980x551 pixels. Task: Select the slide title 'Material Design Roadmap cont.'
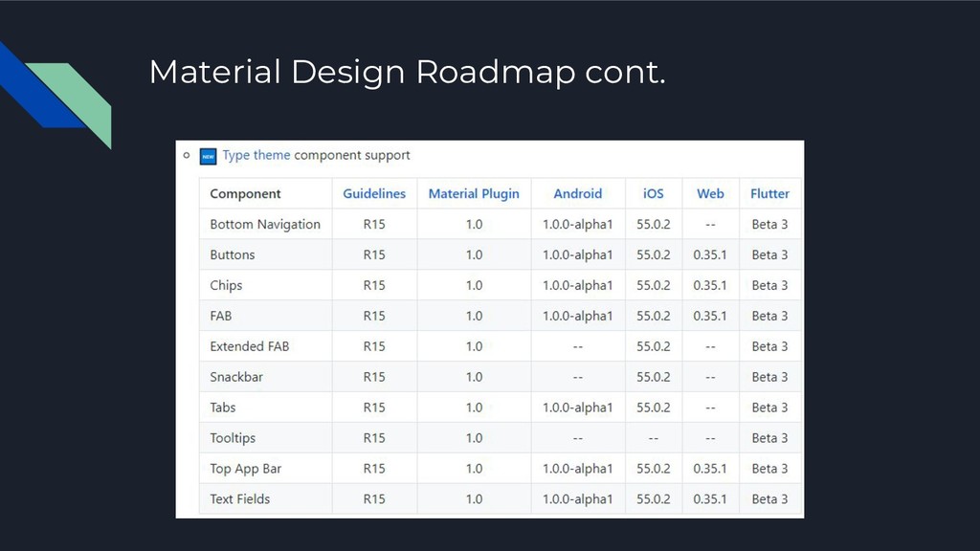click(408, 73)
